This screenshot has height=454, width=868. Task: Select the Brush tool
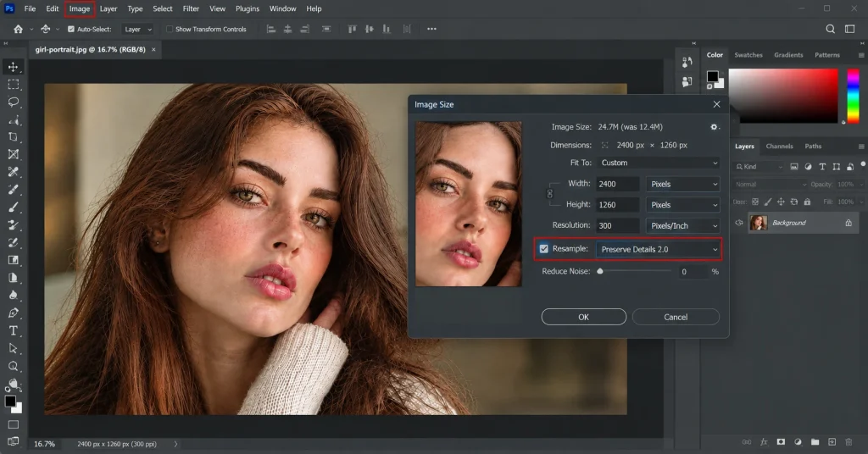point(13,208)
